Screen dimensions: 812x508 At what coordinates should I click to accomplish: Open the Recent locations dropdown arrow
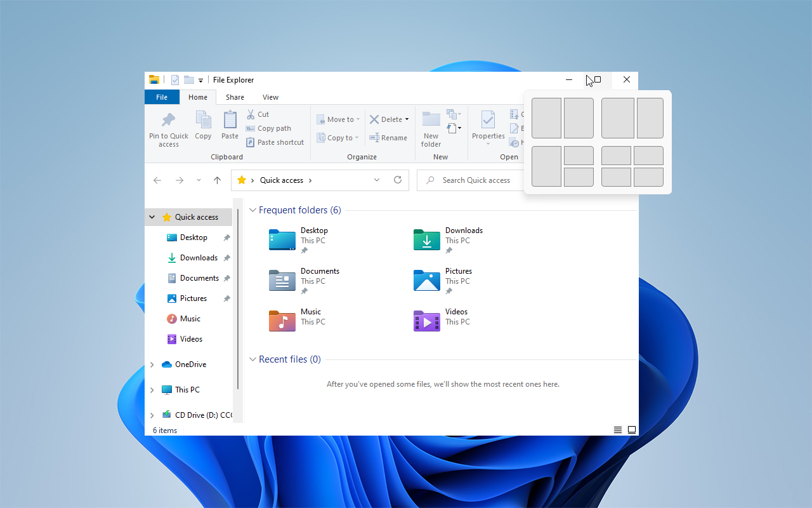(199, 180)
